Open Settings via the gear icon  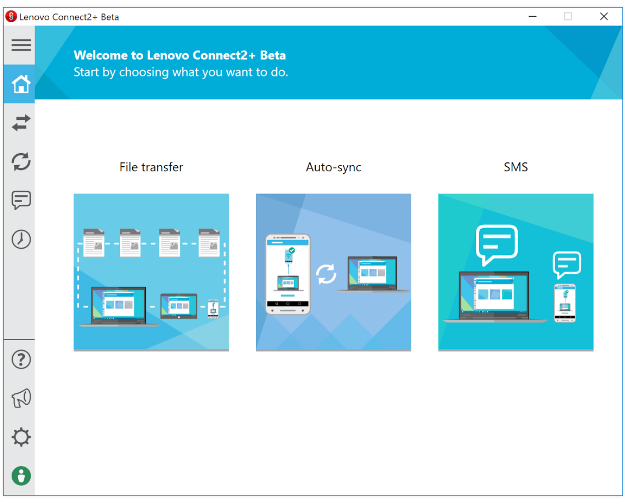pyautogui.click(x=21, y=437)
